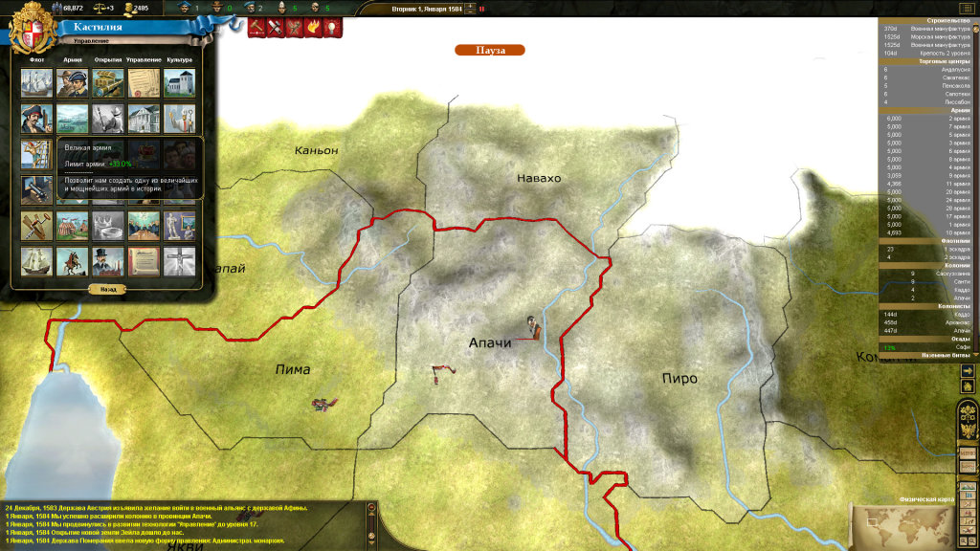Toggle the lightbulb message flag

click(x=331, y=28)
